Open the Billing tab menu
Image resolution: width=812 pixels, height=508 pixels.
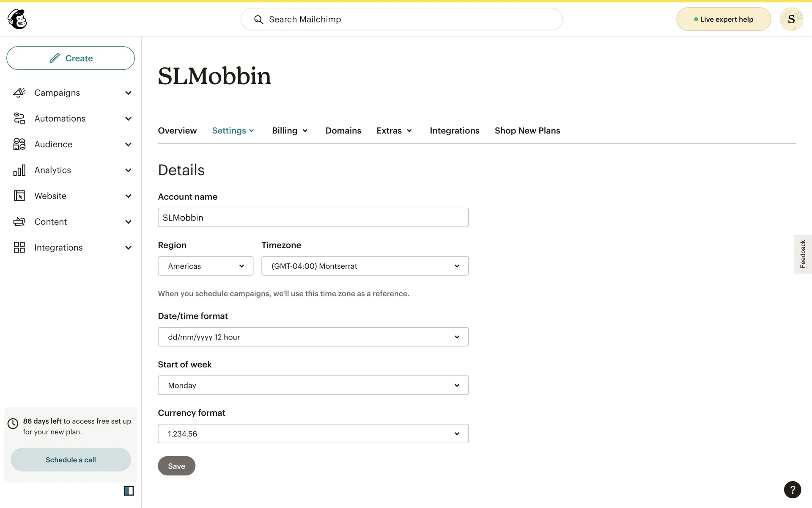[x=290, y=131]
